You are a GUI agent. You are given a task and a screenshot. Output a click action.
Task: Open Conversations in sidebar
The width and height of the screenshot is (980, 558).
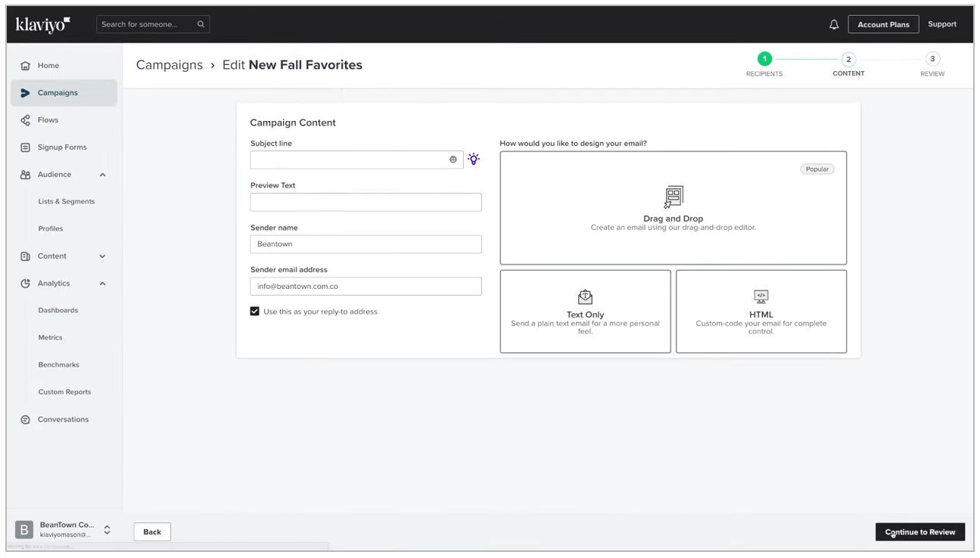click(64, 420)
